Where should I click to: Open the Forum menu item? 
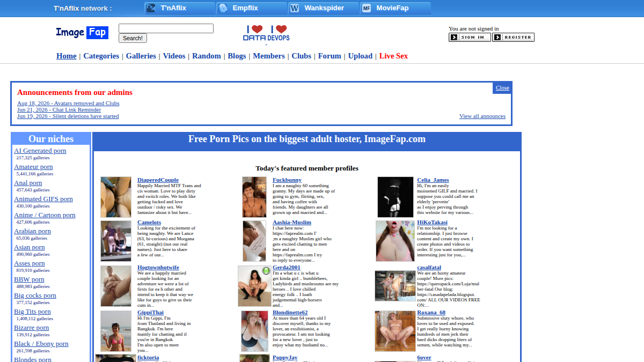(330, 56)
